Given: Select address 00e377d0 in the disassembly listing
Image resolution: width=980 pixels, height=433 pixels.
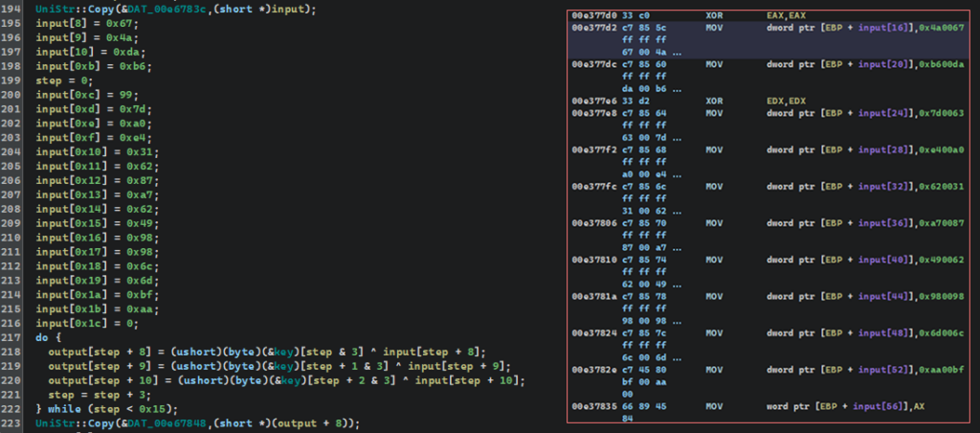Looking at the screenshot, I should pos(590,15).
